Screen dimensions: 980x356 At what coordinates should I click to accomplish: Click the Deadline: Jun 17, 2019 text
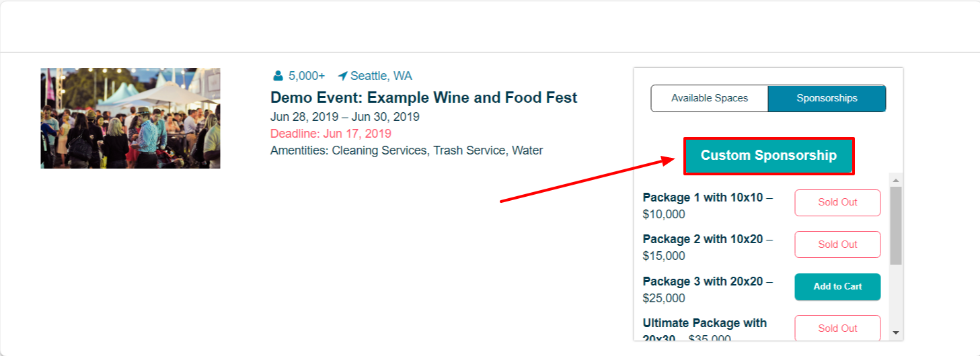[331, 134]
